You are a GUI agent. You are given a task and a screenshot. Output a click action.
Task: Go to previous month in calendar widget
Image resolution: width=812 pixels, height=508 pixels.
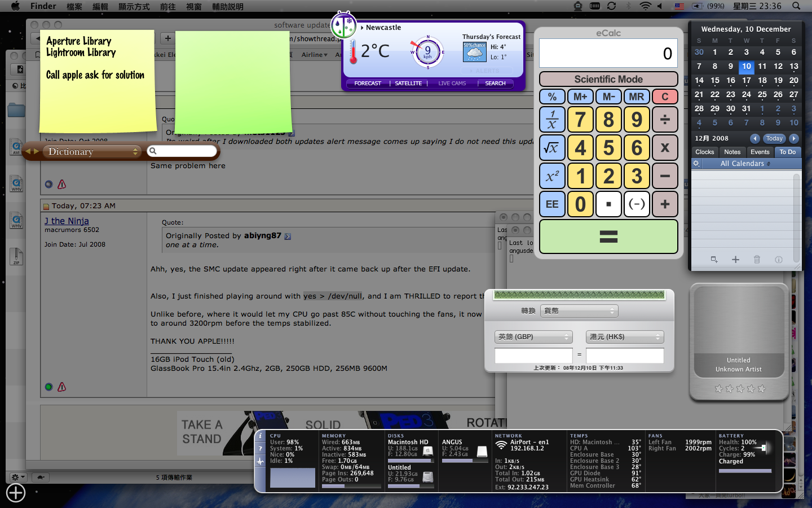(755, 138)
